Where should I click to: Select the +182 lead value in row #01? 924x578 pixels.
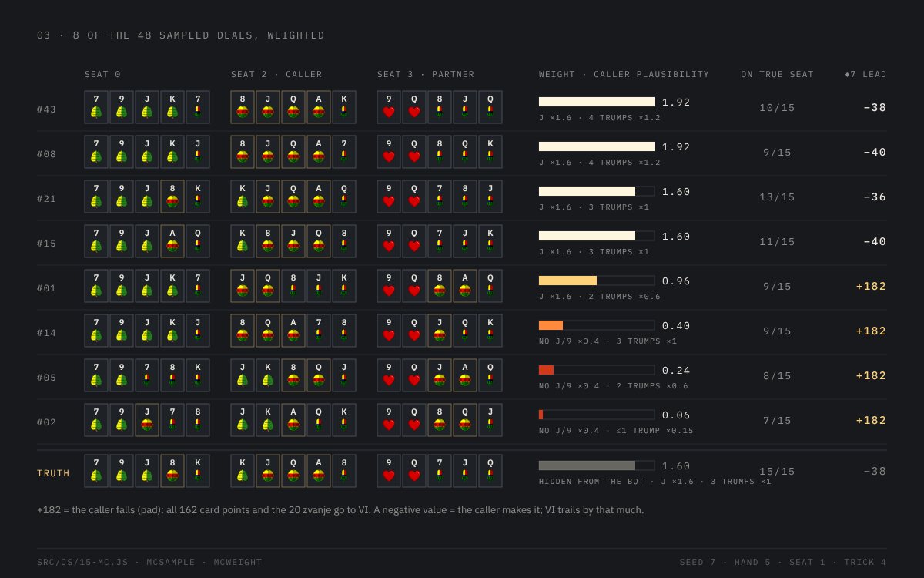point(871,287)
